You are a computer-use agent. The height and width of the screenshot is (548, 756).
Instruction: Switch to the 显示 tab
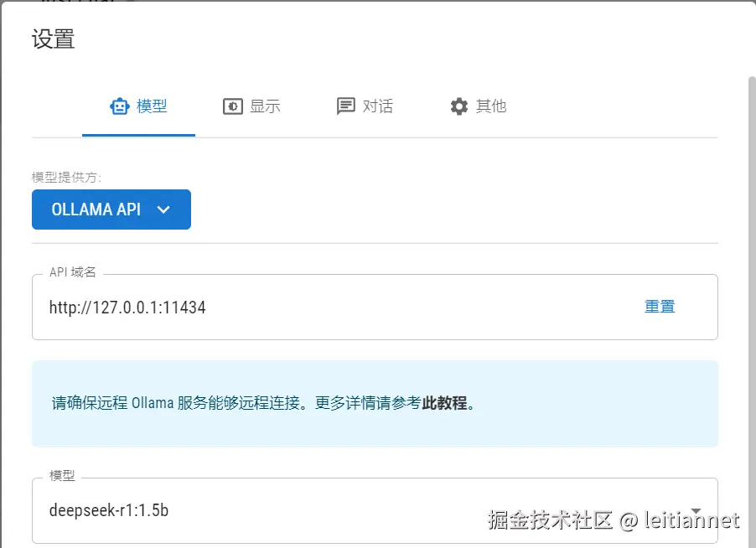(251, 106)
